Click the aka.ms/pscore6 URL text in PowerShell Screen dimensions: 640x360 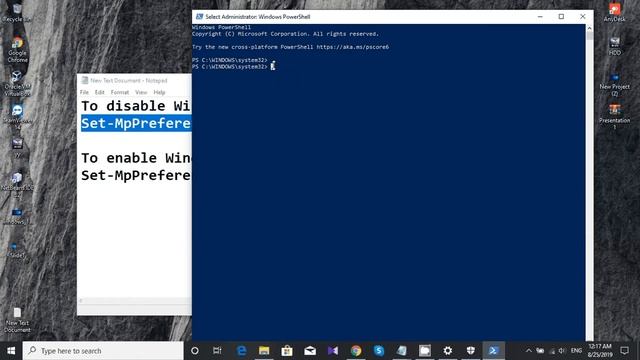pyautogui.click(x=353, y=47)
